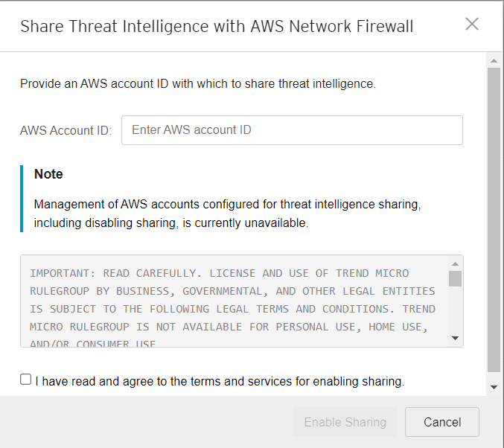Click the license box scrollbar thumb
This screenshot has width=504, height=448.
pyautogui.click(x=456, y=278)
